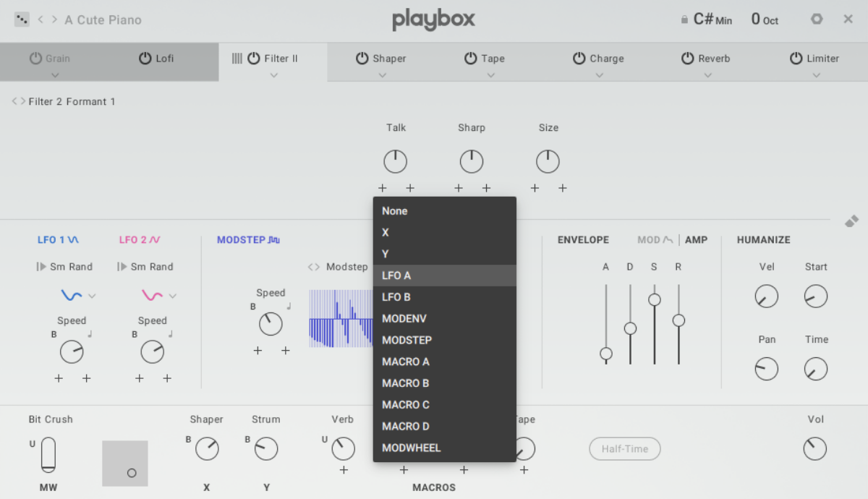The image size is (868, 499).
Task: Click LFO 2 retrigger play icon
Action: [122, 267]
